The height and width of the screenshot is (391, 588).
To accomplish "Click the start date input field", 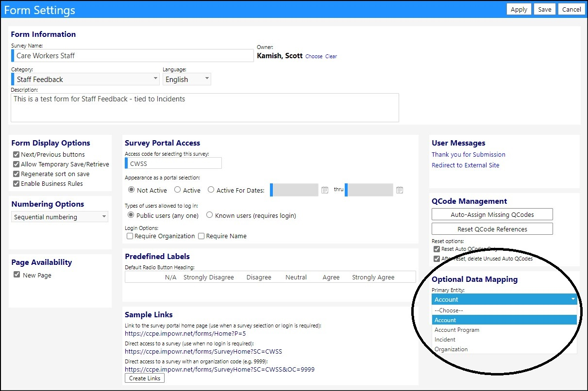I will point(294,190).
